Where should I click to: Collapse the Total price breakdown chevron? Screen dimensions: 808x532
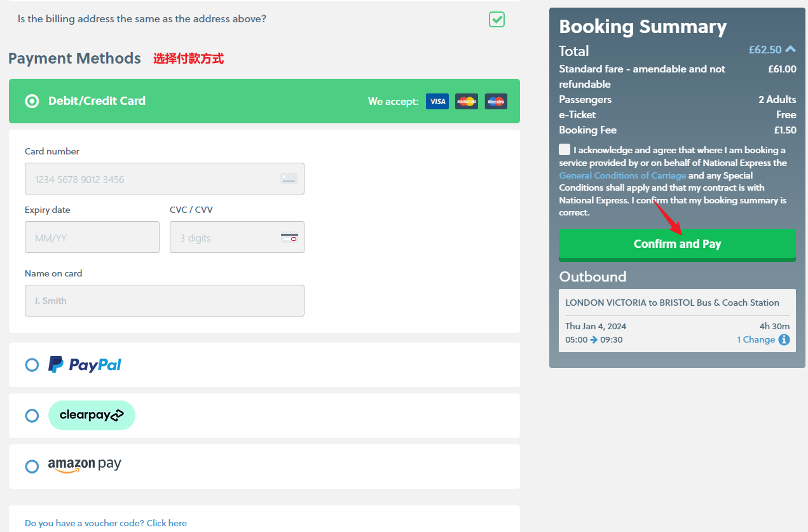click(791, 49)
